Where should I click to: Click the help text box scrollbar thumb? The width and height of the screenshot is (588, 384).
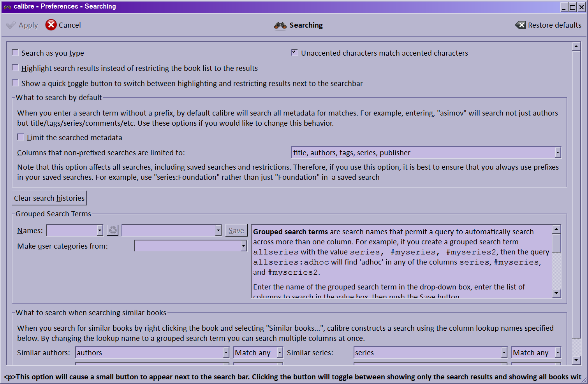point(556,243)
